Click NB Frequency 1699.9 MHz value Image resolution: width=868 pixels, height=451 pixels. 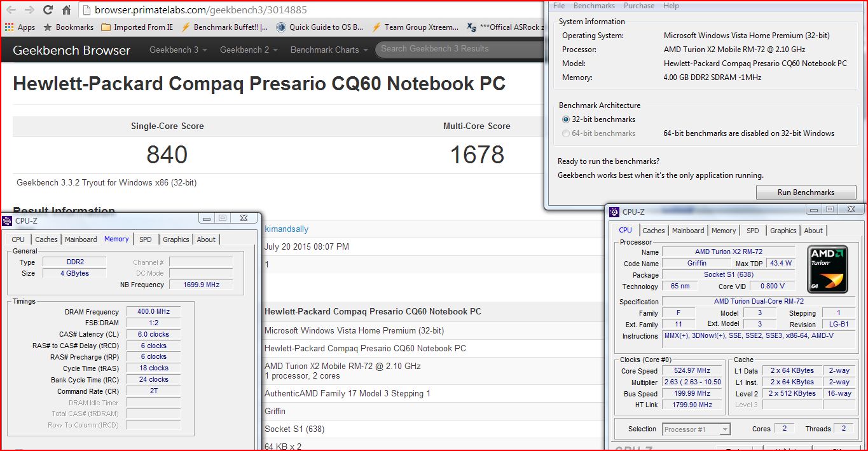click(201, 285)
